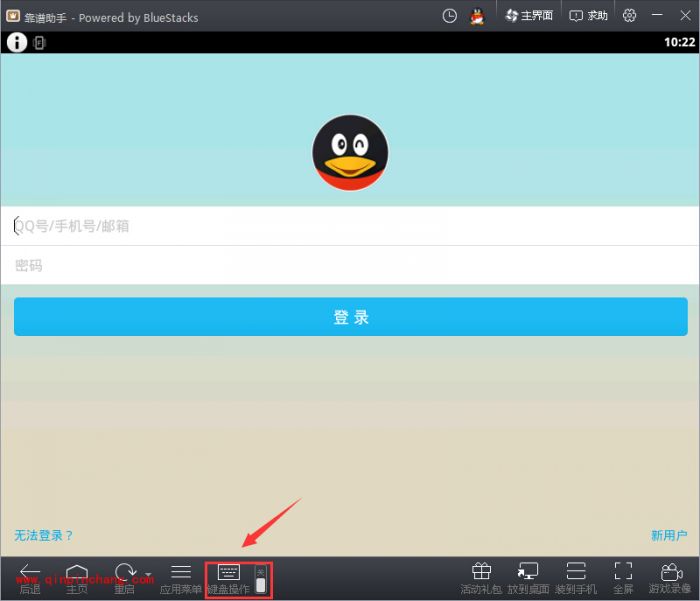This screenshot has width=700, height=601.
Task: Open settings gear in title bar
Action: (629, 16)
